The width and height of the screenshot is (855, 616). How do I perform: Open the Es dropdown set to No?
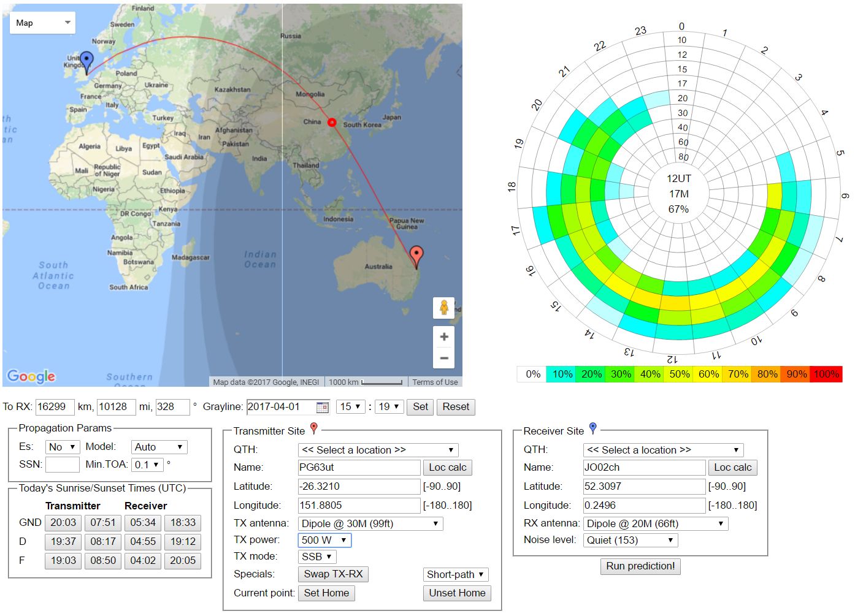coord(63,447)
